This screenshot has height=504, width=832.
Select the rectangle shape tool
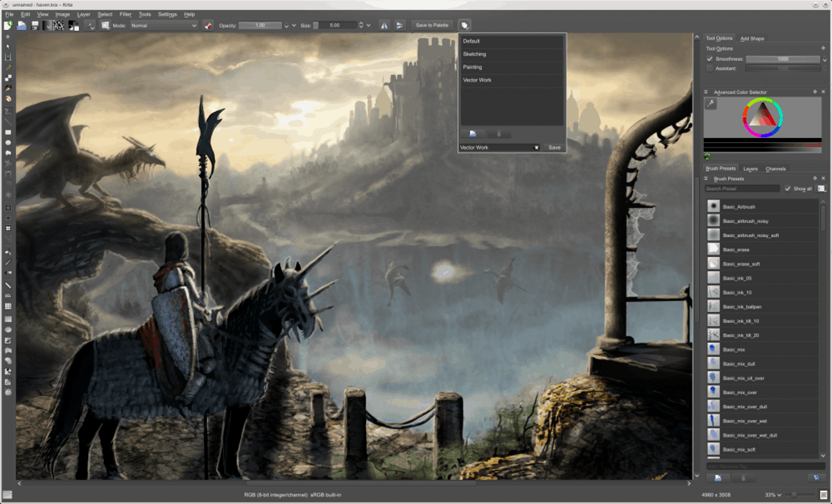pyautogui.click(x=8, y=132)
